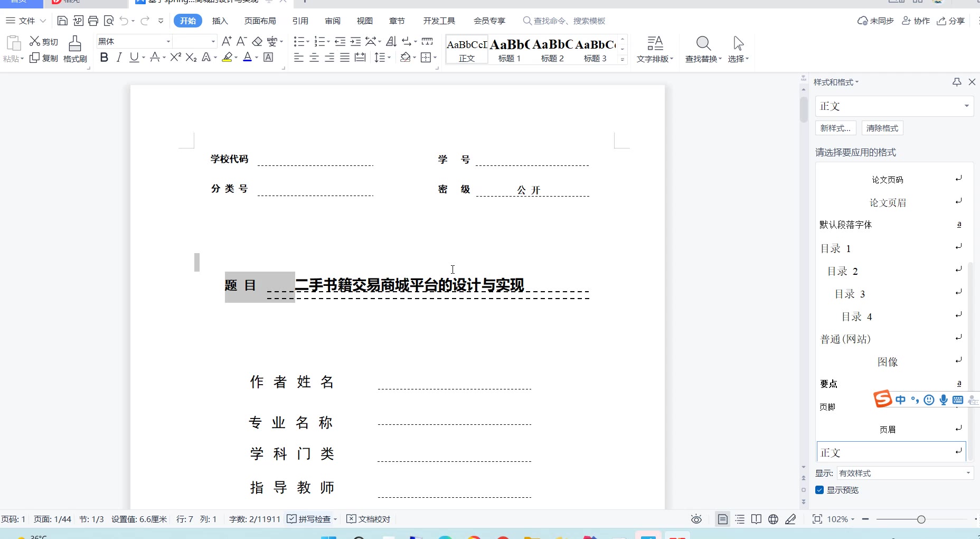Save the document with the save icon
Image resolution: width=980 pixels, height=539 pixels.
62,21
